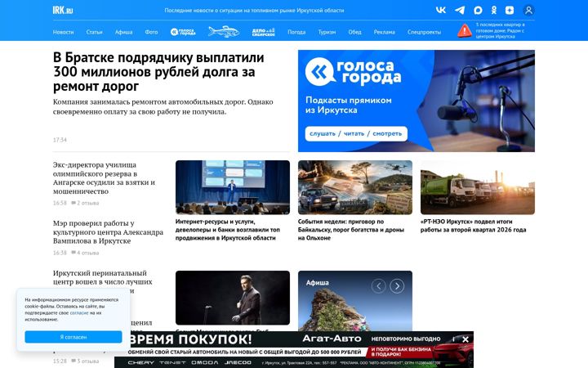The width and height of the screenshot is (588, 368).
Task: Open the Погода menu item
Action: [x=296, y=32]
